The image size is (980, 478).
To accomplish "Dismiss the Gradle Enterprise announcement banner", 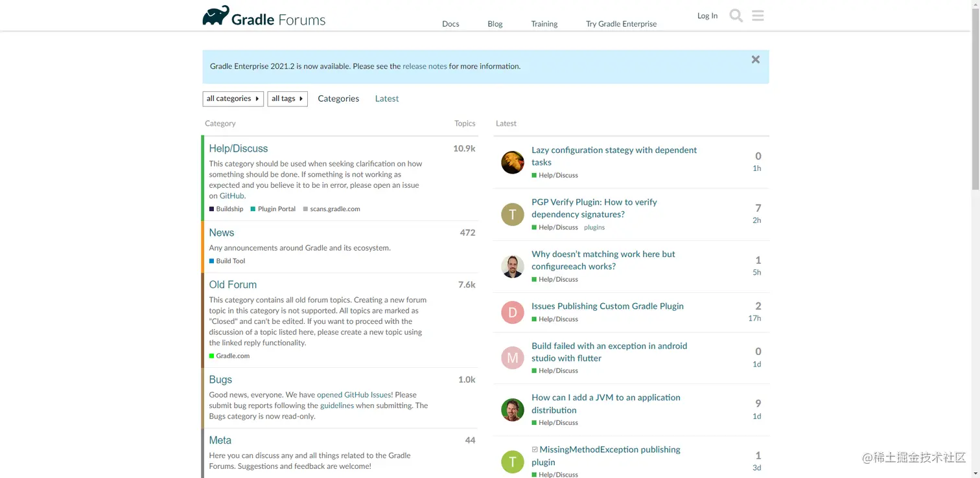I will (x=755, y=60).
